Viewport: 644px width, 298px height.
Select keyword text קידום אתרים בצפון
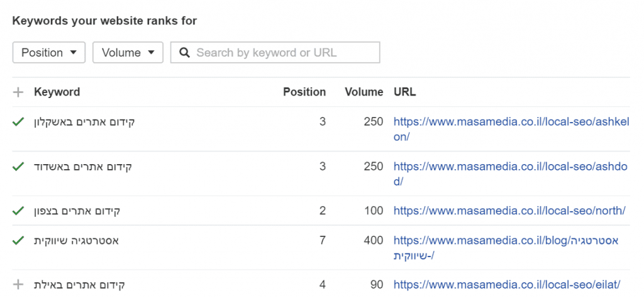[x=77, y=211]
